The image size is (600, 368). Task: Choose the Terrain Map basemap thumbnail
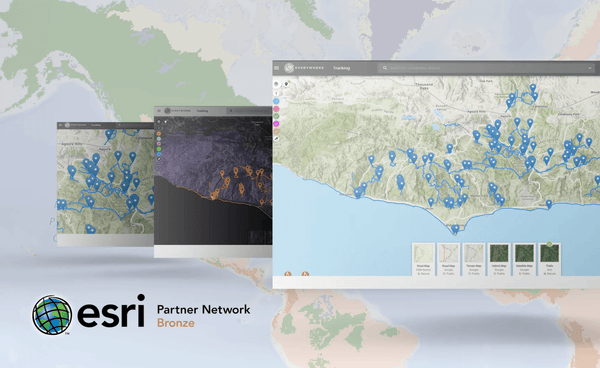click(x=474, y=259)
